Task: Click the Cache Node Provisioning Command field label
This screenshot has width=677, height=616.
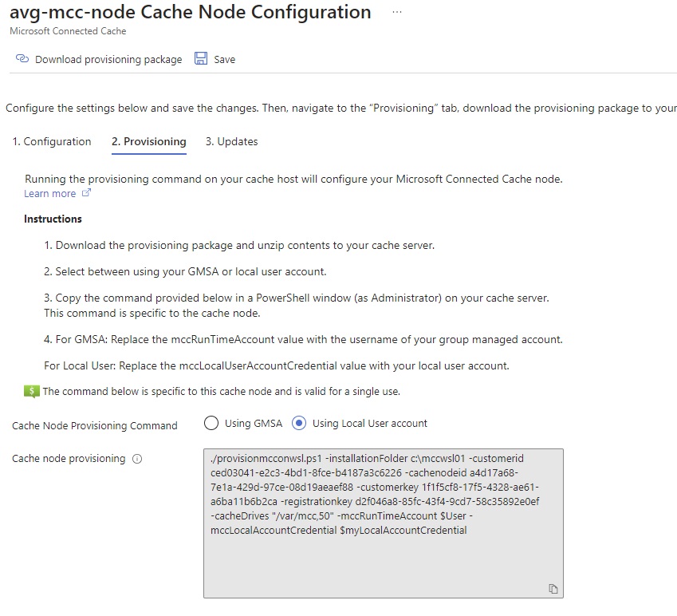Action: [95, 426]
